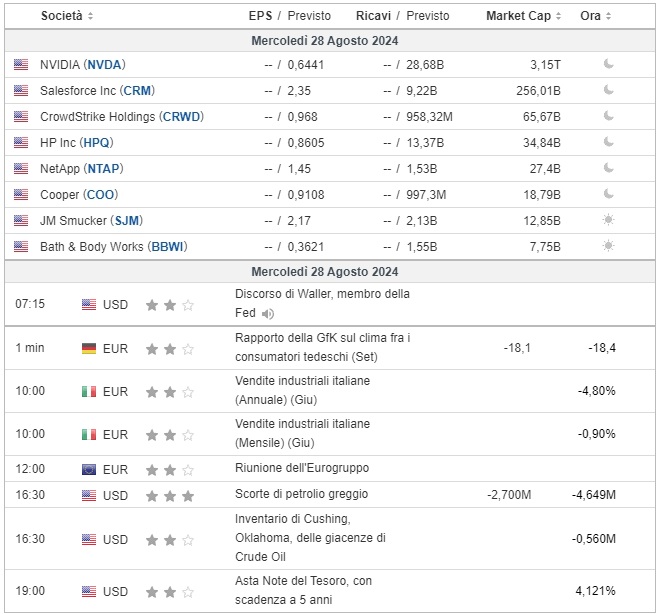Click the moon icon in NetApp row

[x=608, y=168]
